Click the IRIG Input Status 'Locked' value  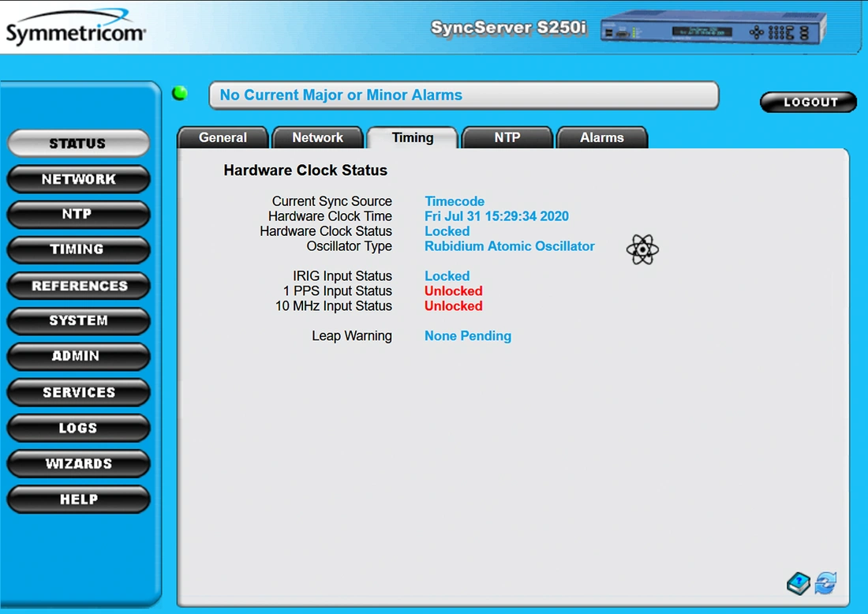[447, 275]
